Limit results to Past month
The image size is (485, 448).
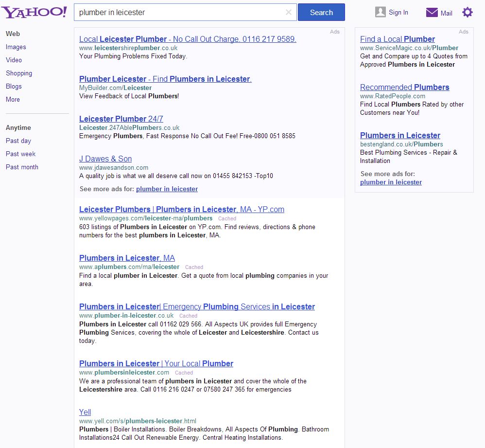[x=22, y=167]
